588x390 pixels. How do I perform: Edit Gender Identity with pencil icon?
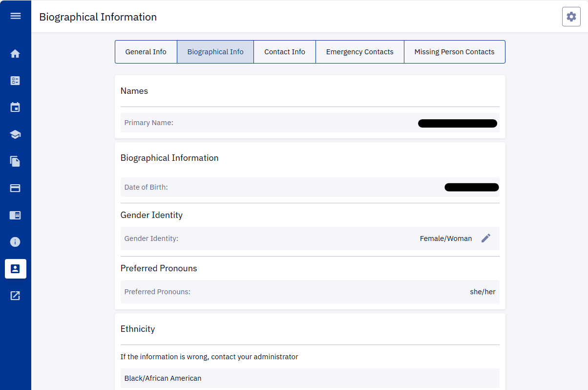point(486,238)
